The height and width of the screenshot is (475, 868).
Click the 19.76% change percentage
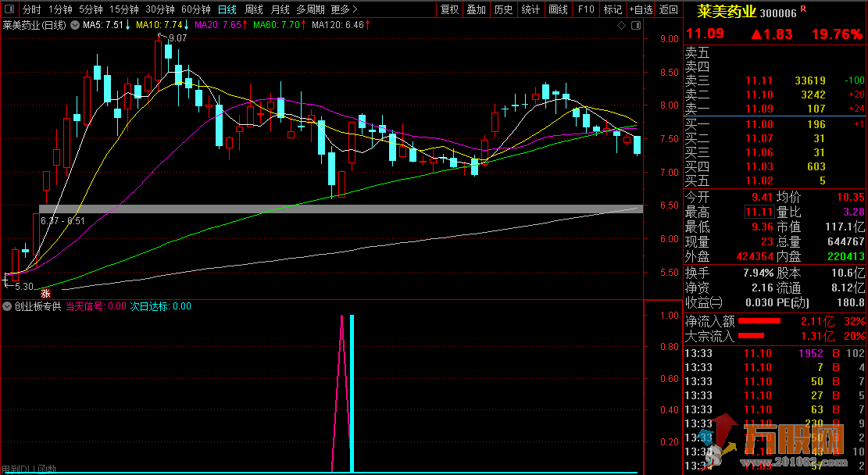[837, 34]
